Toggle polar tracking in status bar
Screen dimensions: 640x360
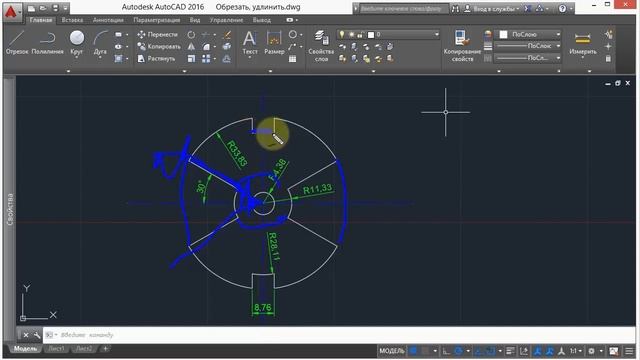tap(459, 351)
